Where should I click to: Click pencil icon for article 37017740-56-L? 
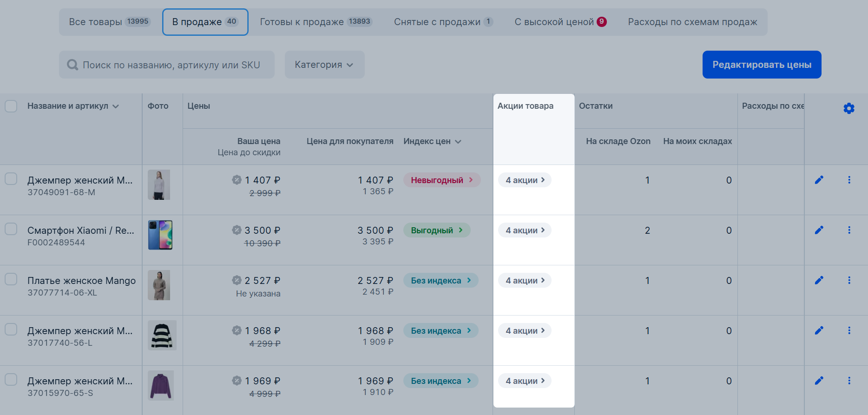[819, 330]
